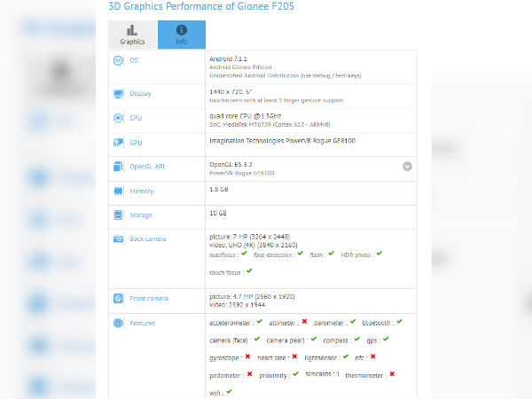Click the Features gear icon
The height and width of the screenshot is (399, 532).
point(118,323)
